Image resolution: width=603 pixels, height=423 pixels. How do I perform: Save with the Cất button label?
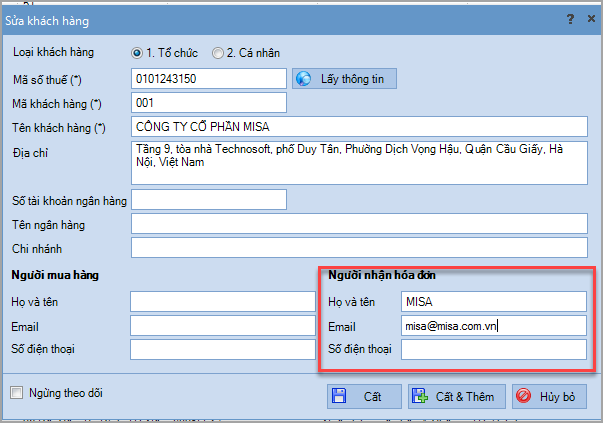(x=372, y=396)
